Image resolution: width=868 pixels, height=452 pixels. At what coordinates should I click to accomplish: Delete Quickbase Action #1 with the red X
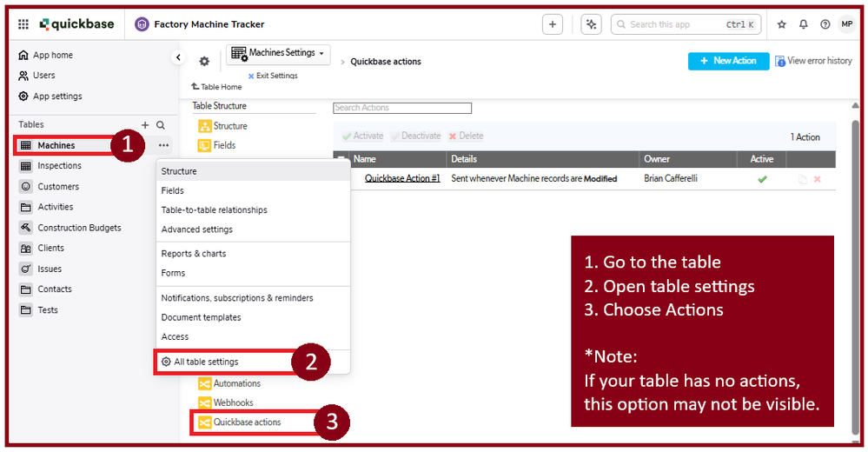[x=817, y=179]
